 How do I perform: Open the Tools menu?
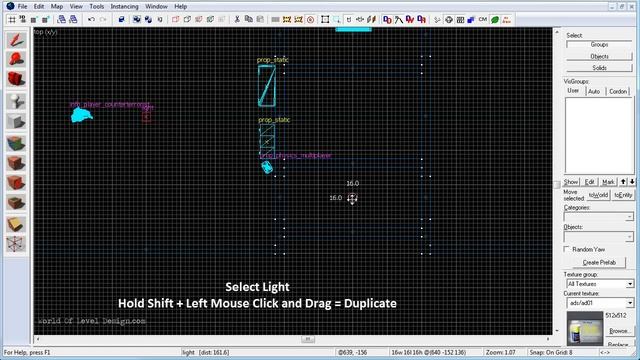tap(97, 7)
